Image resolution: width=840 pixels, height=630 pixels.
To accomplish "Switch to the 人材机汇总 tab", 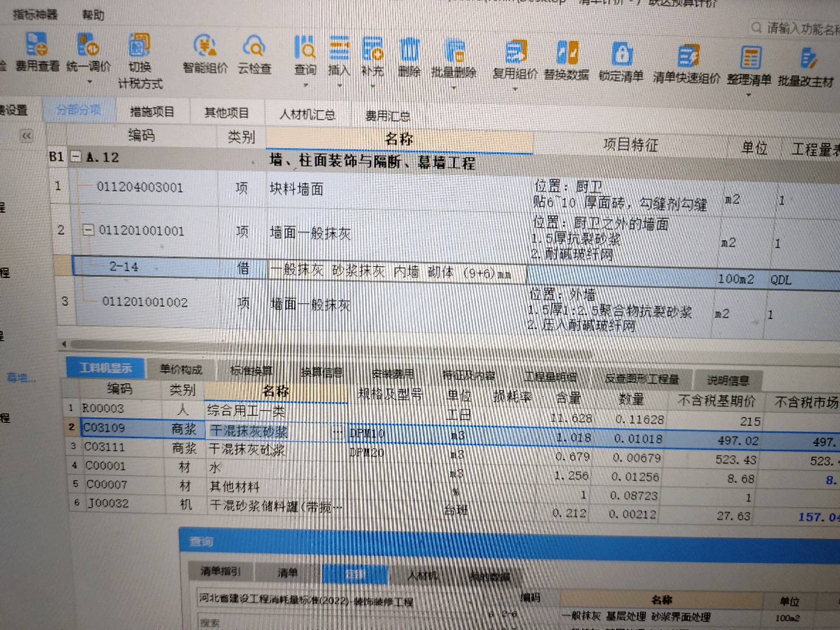I will coord(307,114).
